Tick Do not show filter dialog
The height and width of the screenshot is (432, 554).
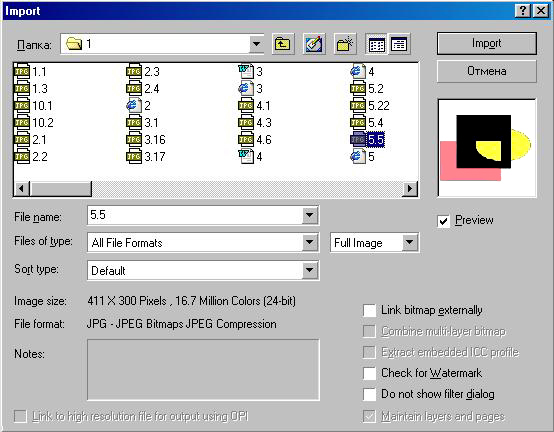(369, 394)
